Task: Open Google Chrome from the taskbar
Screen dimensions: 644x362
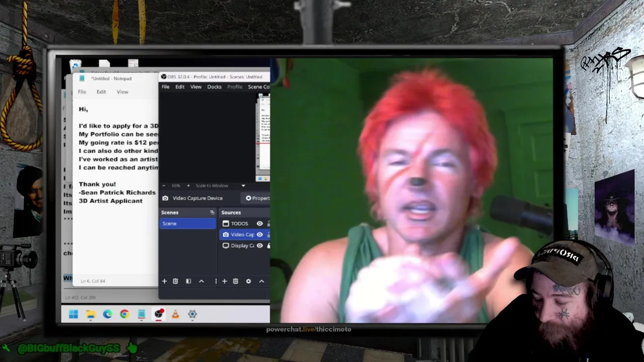Action: [x=124, y=314]
